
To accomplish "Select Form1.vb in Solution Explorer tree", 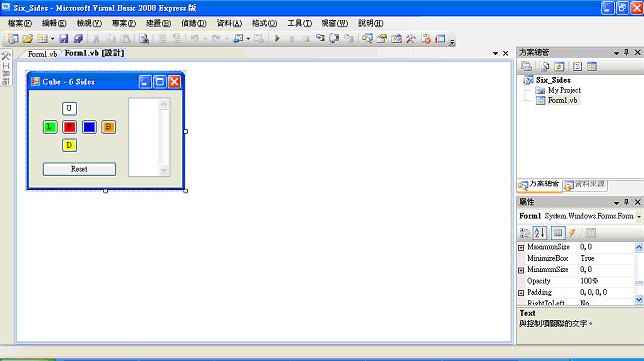I will pos(562,100).
